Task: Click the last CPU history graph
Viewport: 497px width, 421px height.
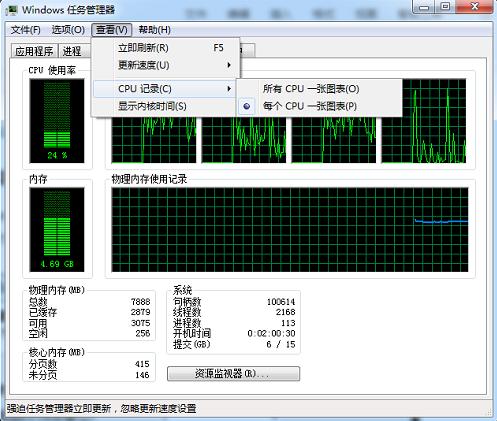Action: [x=424, y=121]
